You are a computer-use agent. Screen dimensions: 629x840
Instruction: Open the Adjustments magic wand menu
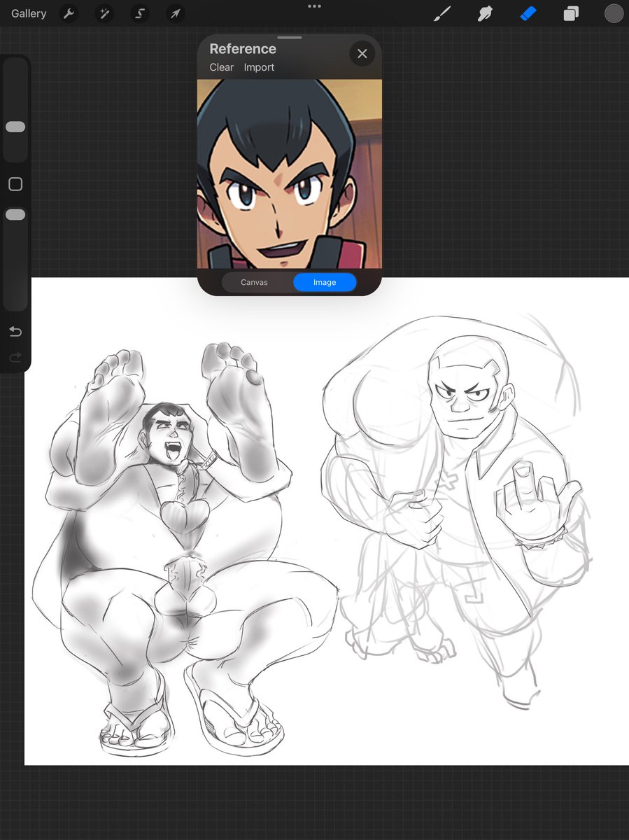pos(104,13)
